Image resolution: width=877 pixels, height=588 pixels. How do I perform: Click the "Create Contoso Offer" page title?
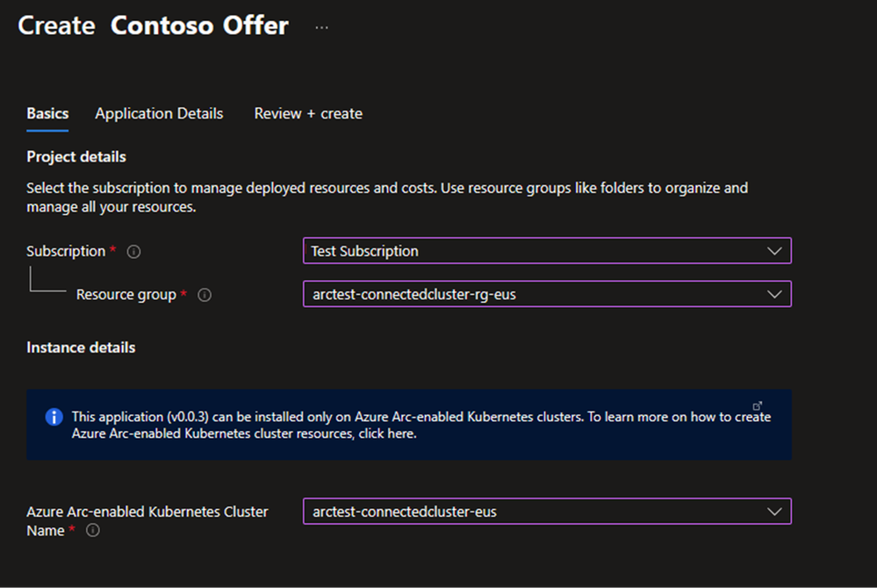(153, 26)
